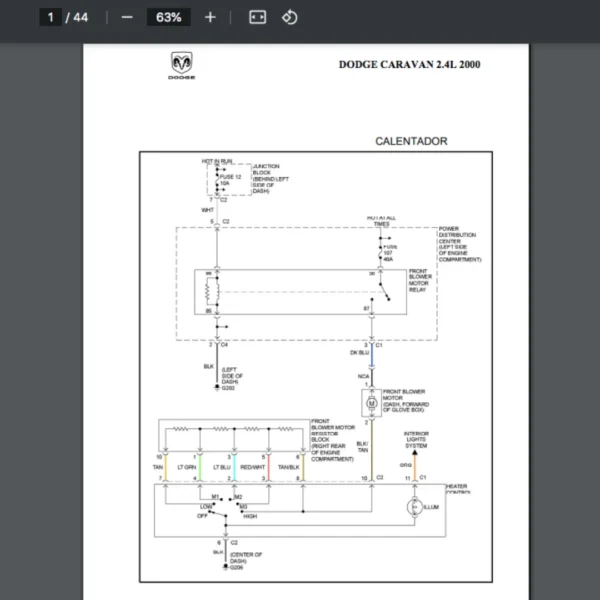Click the INTERIOR LIGHTS SYSTEM label
Viewport: 600px width, 600px height.
point(415,440)
